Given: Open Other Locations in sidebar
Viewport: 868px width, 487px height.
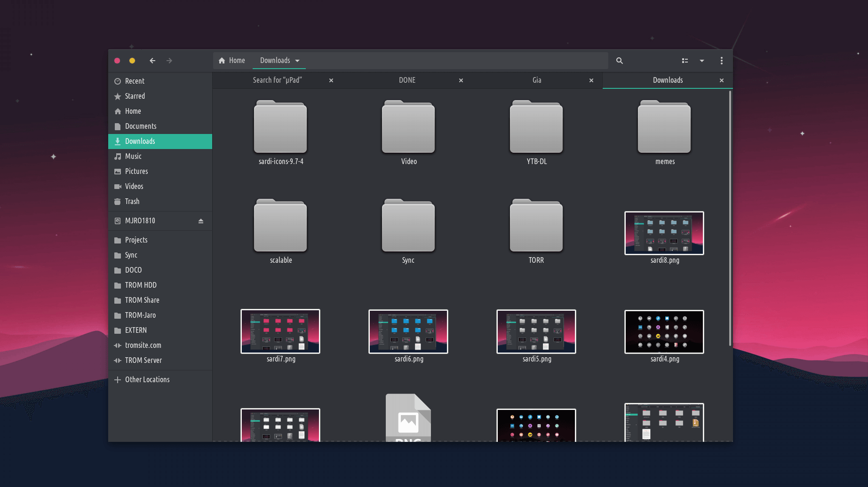Looking at the screenshot, I should pos(147,379).
